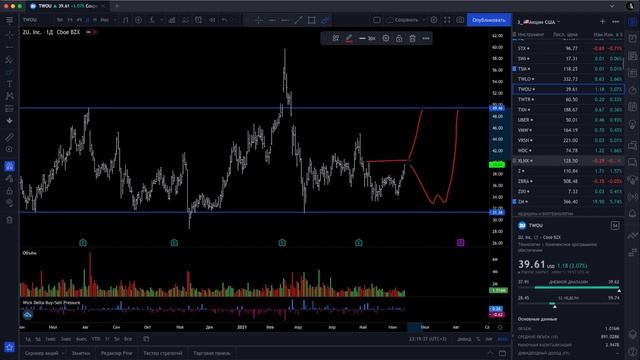Open the layout selection rectangle icon

377,20
